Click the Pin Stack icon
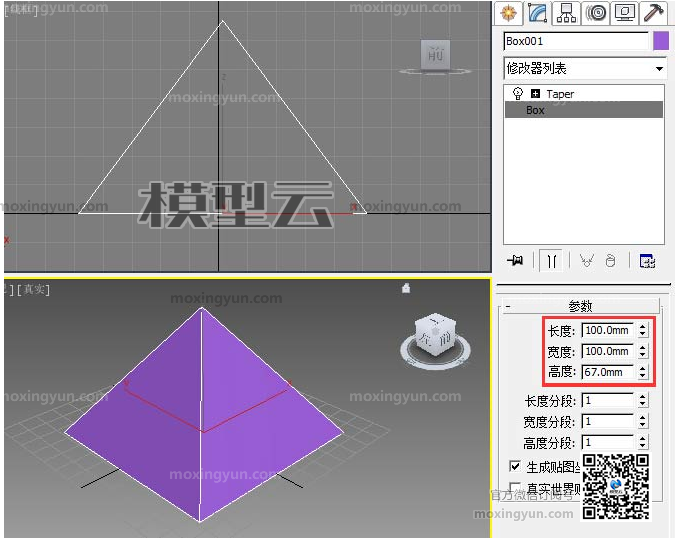The image size is (675, 542). coord(515,260)
